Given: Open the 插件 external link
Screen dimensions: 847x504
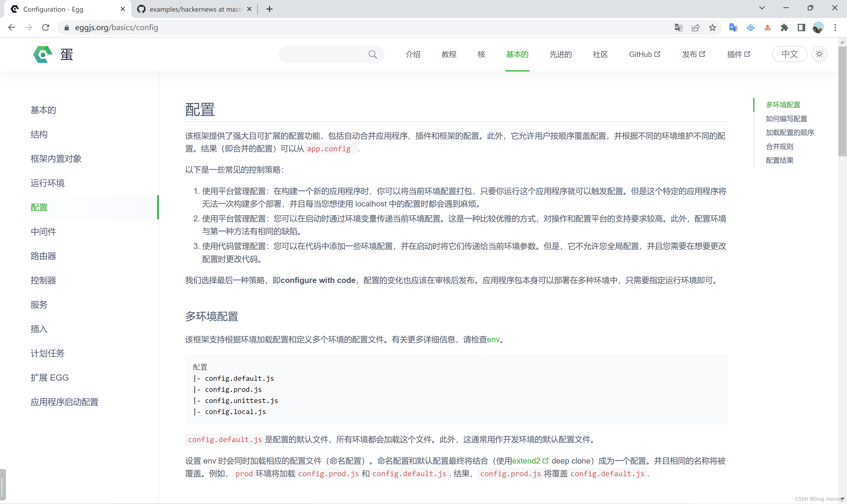Looking at the screenshot, I should point(738,54).
